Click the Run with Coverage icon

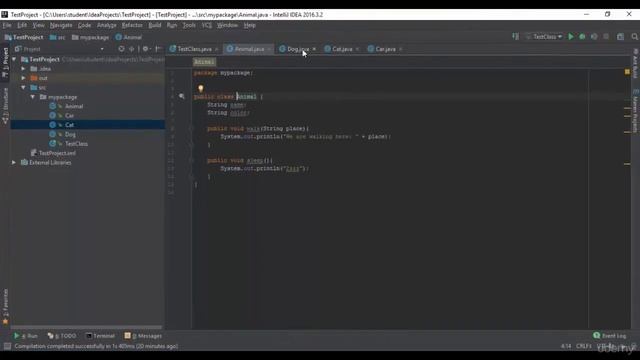point(594,37)
